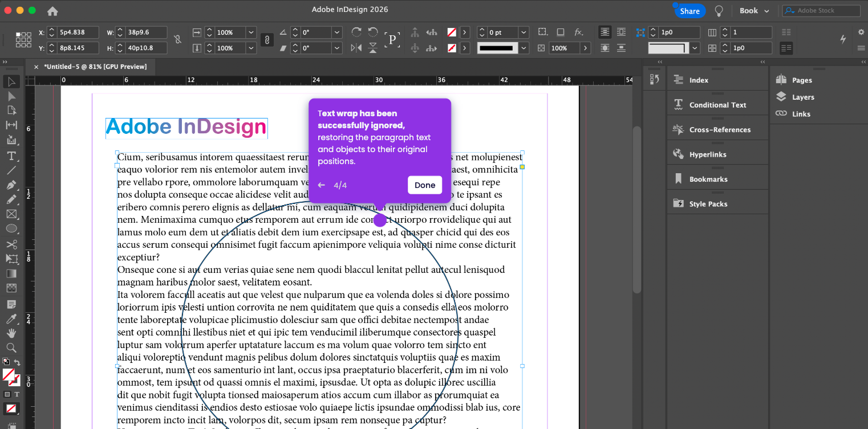Choose the Hand tool
This screenshot has height=429, width=868.
tap(11, 333)
